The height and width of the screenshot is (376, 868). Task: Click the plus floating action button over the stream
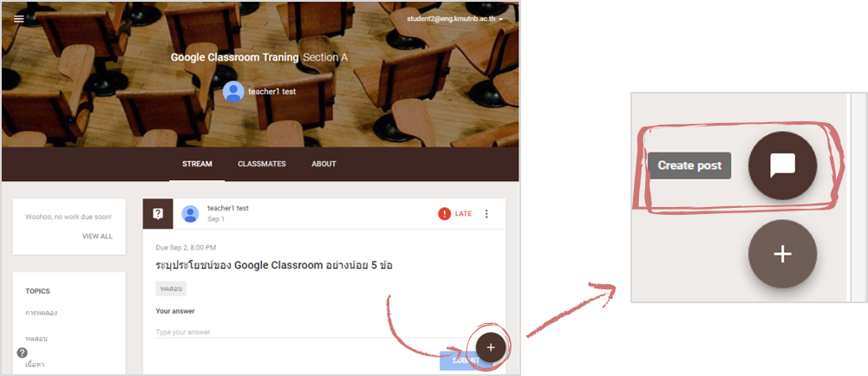click(x=491, y=347)
